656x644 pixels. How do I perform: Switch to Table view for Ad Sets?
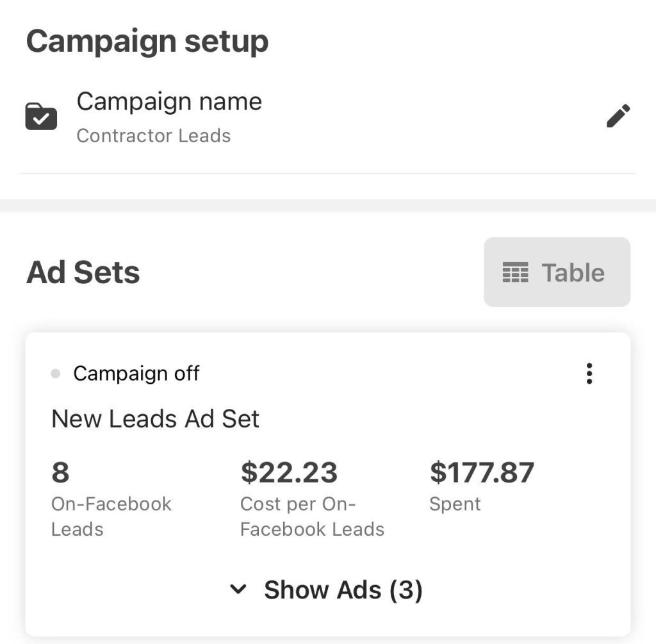[556, 272]
